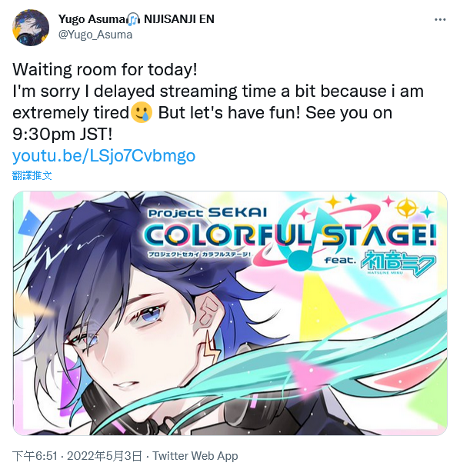Click the music note graphic in logo

(304, 238)
